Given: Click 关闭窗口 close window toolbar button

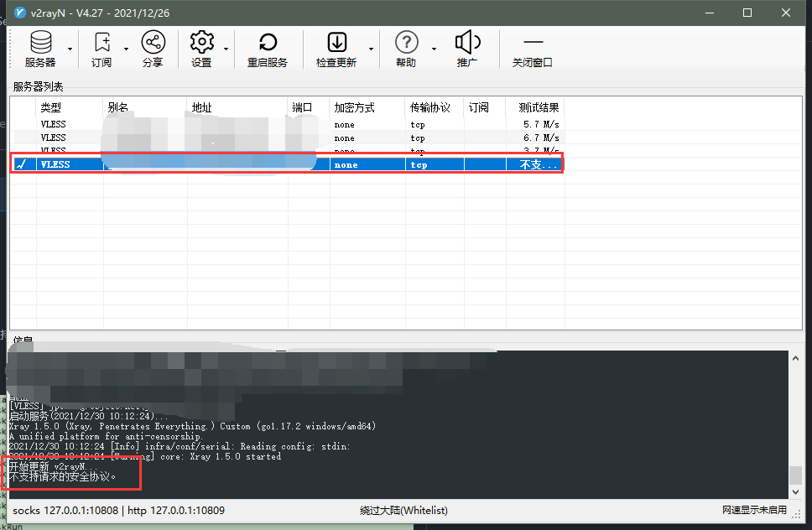Looking at the screenshot, I should tap(533, 49).
